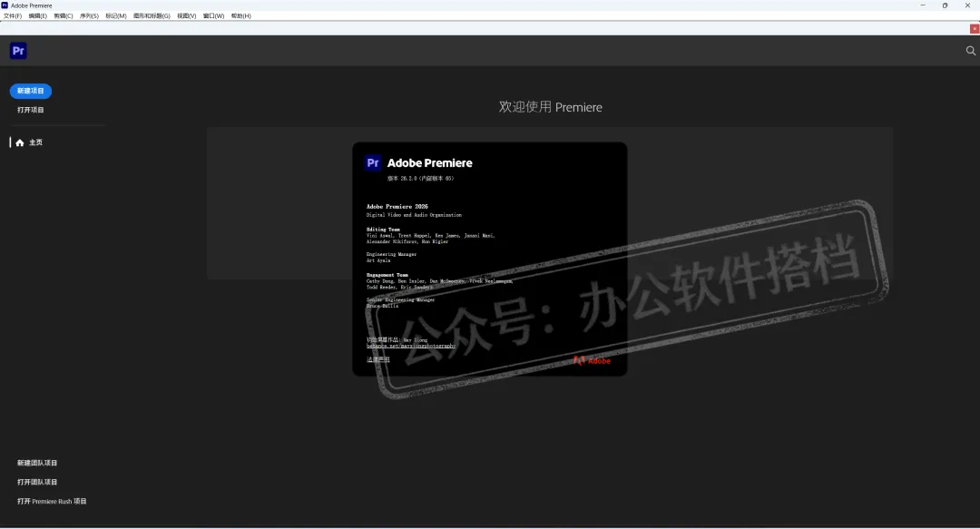Image resolution: width=980 pixels, height=529 pixels.
Task: Click the blue 新建项目 button
Action: tap(31, 91)
